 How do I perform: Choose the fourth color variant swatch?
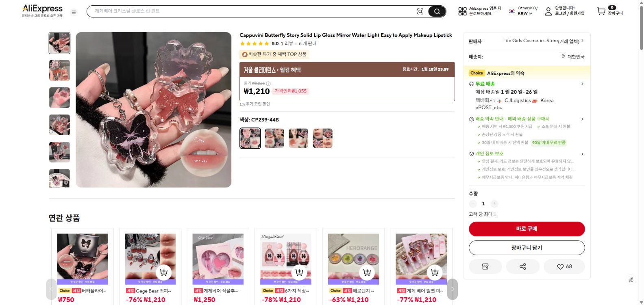(322, 138)
